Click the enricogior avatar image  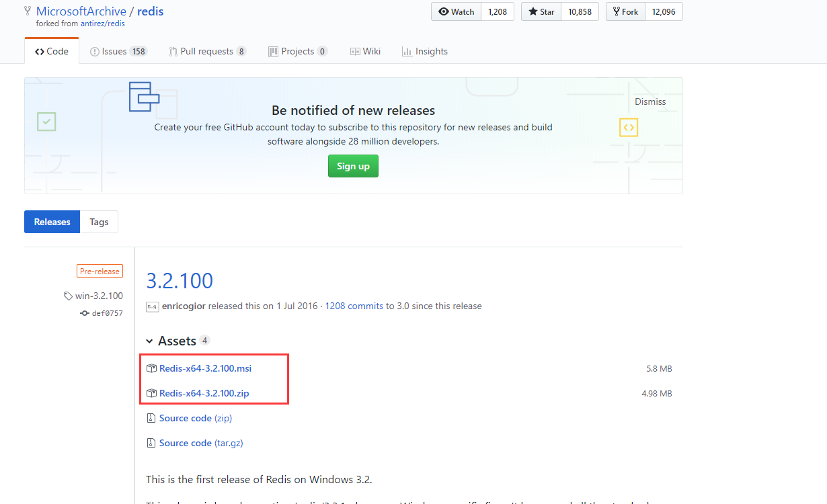click(152, 306)
